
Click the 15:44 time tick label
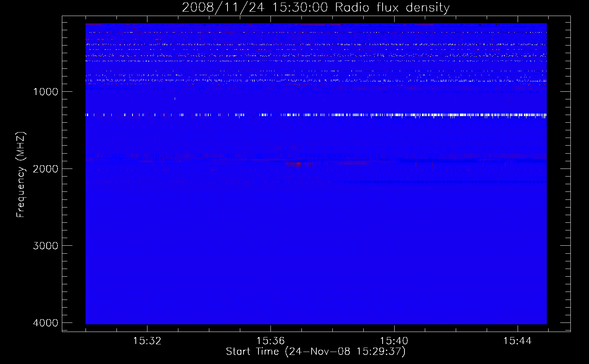[517, 341]
